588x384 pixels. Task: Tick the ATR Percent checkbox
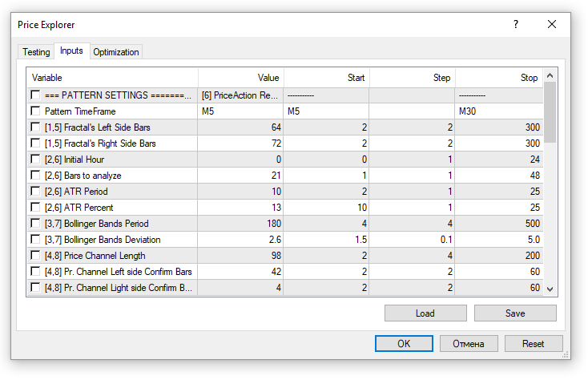click(x=35, y=208)
